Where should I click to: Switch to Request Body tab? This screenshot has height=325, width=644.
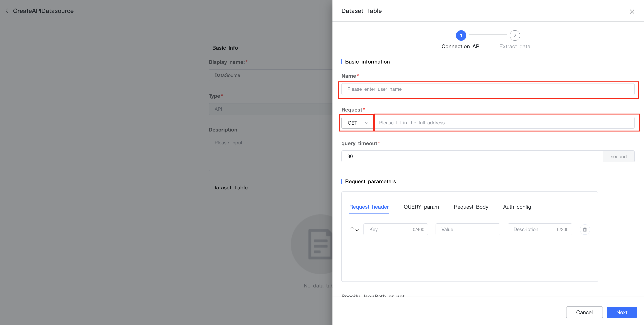[x=471, y=207]
